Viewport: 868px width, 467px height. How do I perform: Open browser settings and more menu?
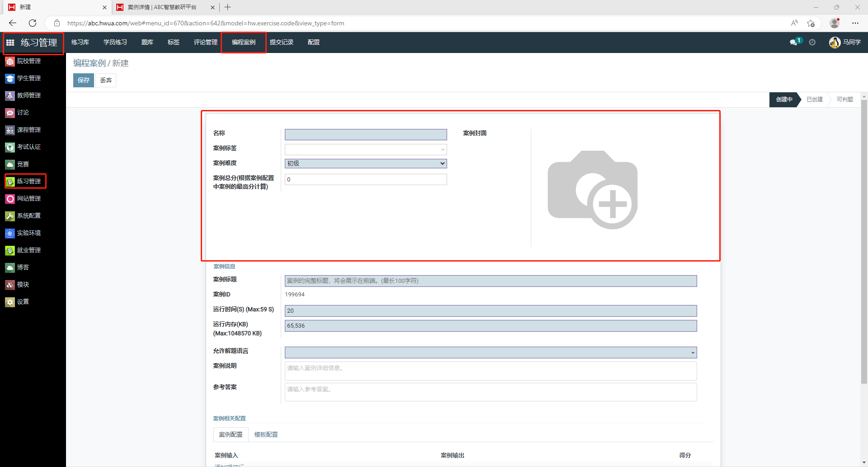click(855, 23)
